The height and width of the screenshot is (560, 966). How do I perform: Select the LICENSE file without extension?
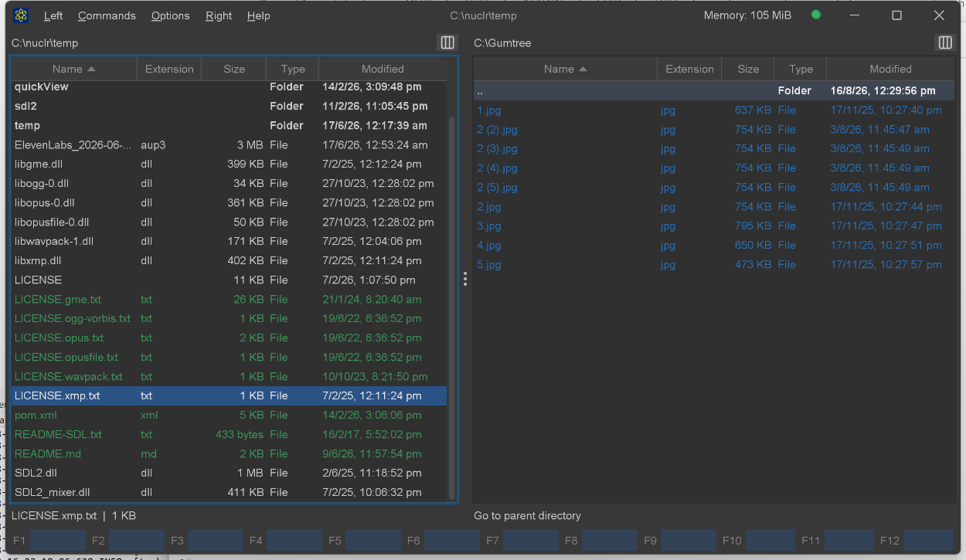pos(229,280)
